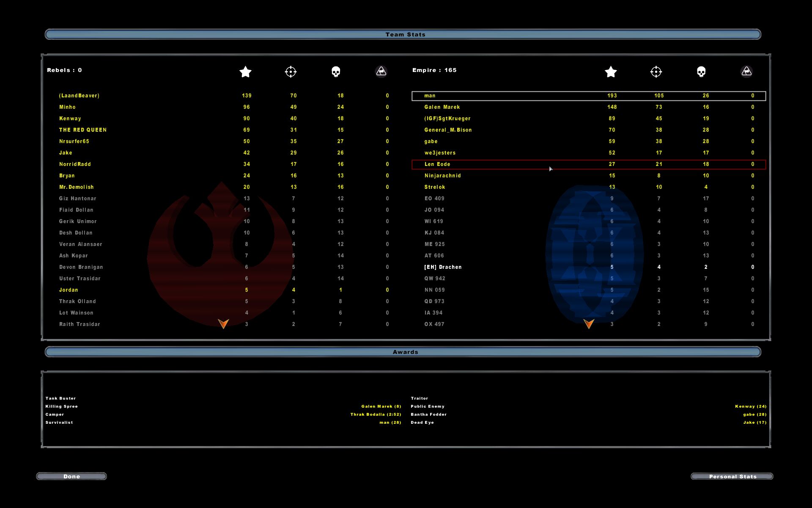Screen dimensions: 812x508
Task: Open Personal Stats
Action: coord(732,476)
